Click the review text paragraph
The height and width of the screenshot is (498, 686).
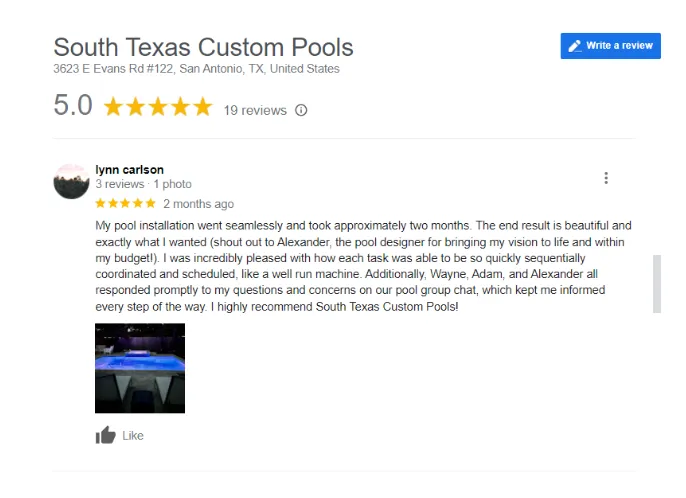(363, 266)
